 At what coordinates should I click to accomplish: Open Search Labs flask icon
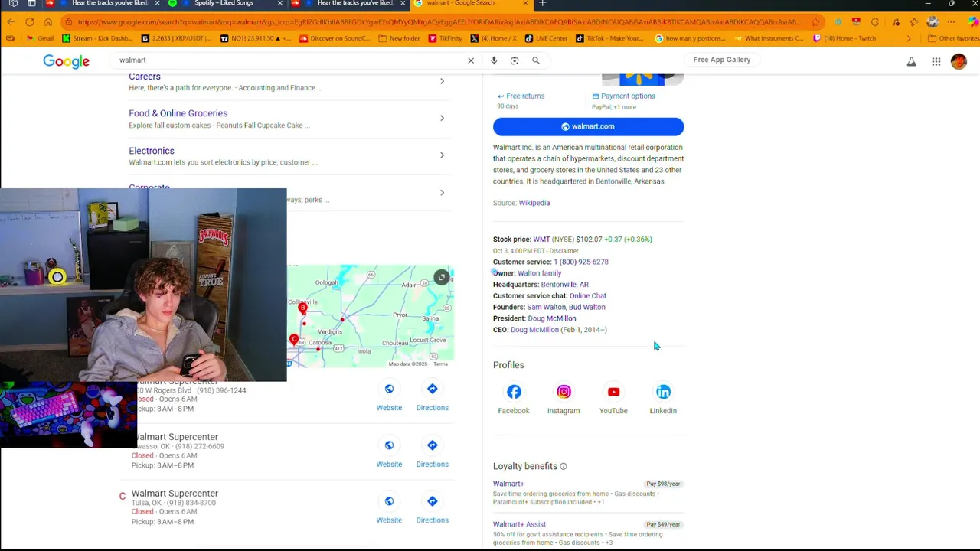click(912, 62)
